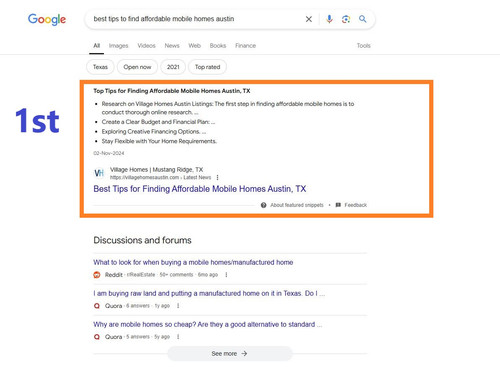Image resolution: width=500 pixels, height=376 pixels.
Task: Start voice search with microphone icon
Action: 329,19
